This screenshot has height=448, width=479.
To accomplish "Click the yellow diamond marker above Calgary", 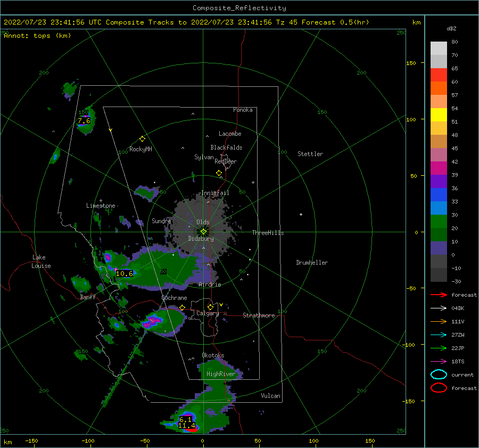I will pyautogui.click(x=210, y=307).
